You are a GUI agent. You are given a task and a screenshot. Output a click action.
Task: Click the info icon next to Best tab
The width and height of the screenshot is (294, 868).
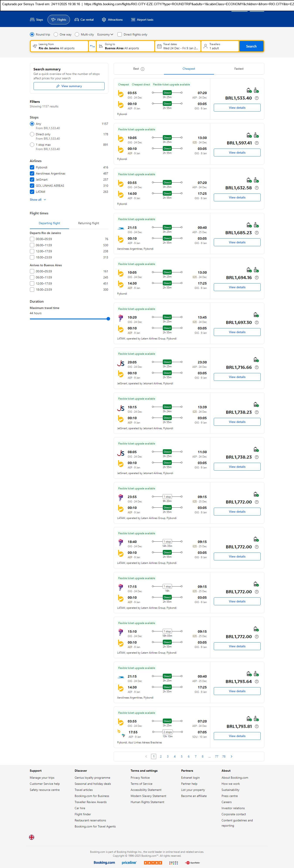pyautogui.click(x=142, y=69)
